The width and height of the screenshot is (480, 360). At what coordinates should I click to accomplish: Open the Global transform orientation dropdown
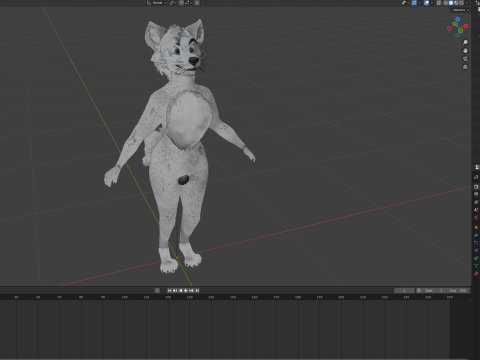157,3
